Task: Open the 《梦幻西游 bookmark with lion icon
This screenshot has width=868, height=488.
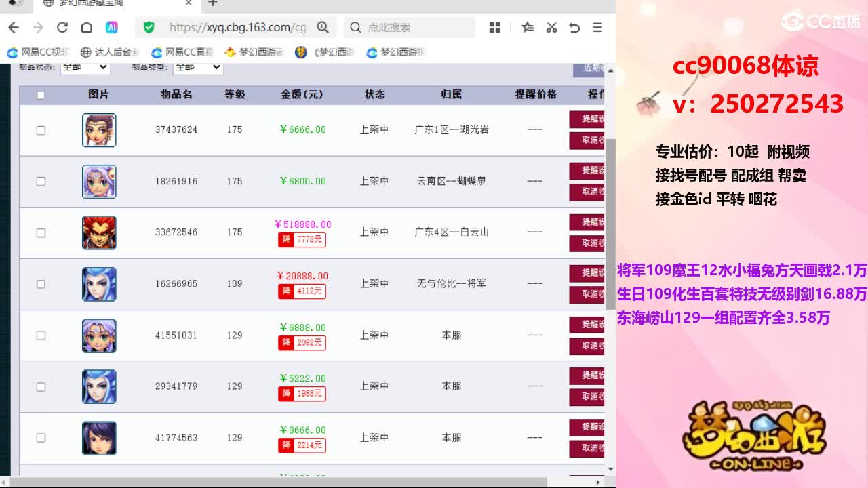Action: [325, 52]
